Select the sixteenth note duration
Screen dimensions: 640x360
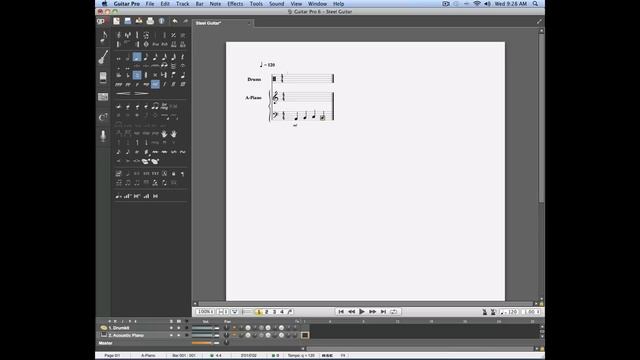(155, 57)
